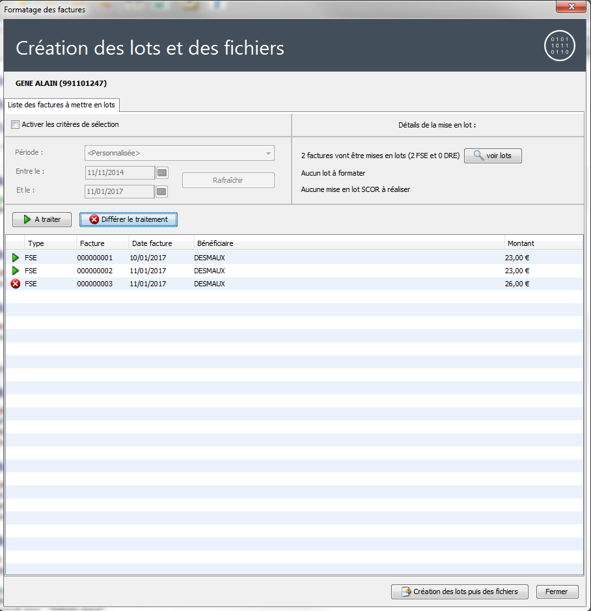This screenshot has height=611, width=591.
Task: Click the A traiter button
Action: [x=42, y=219]
